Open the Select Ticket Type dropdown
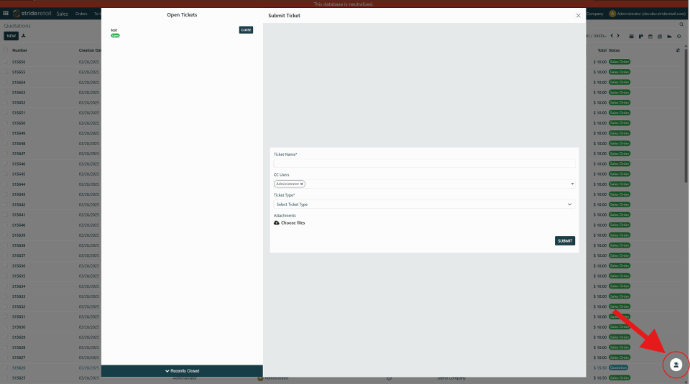Image resolution: width=690 pixels, height=384 pixels. click(x=424, y=204)
